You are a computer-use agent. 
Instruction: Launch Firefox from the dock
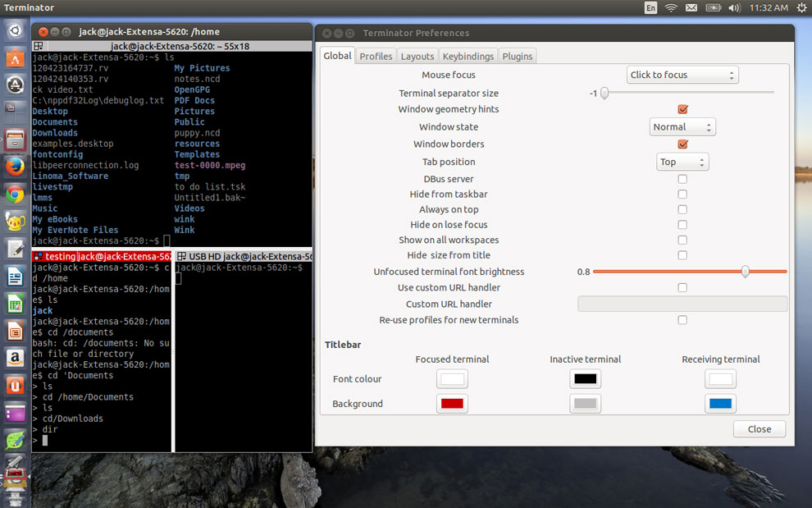click(15, 167)
